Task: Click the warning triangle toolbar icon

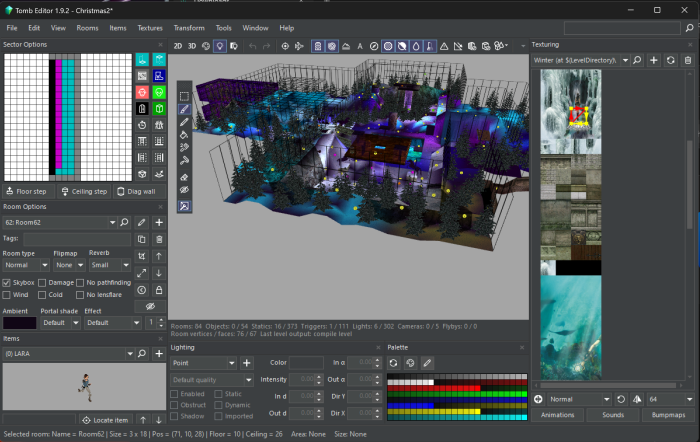Action: (x=444, y=46)
